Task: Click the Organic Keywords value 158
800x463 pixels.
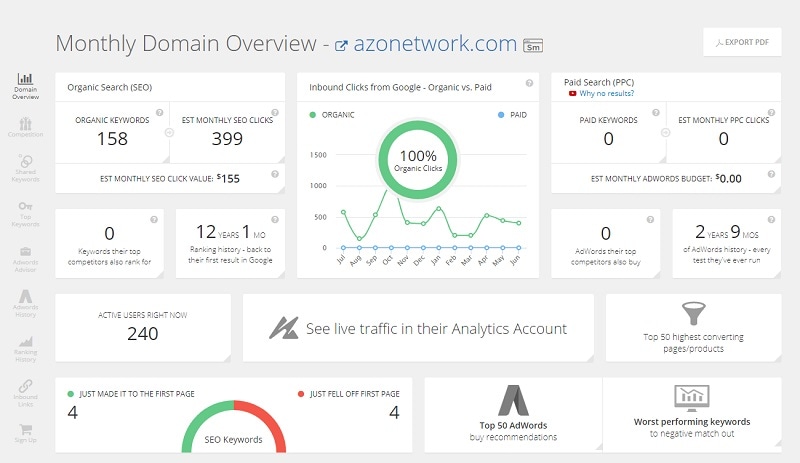Action: 112,139
